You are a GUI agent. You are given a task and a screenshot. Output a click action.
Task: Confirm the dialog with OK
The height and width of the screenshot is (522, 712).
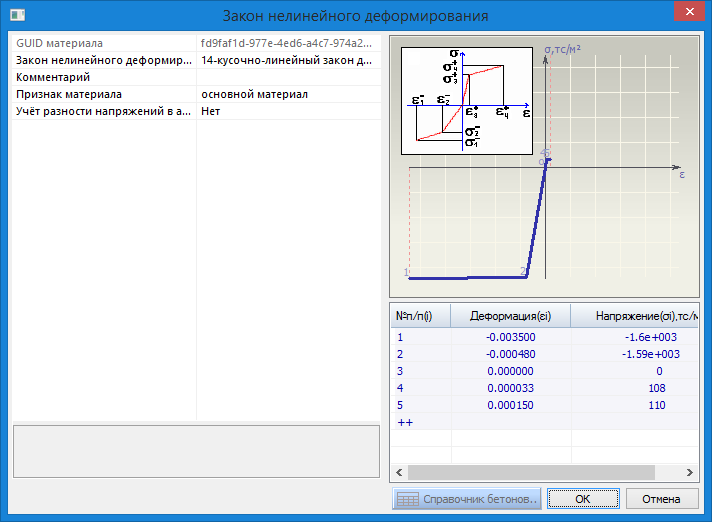pyautogui.click(x=583, y=499)
